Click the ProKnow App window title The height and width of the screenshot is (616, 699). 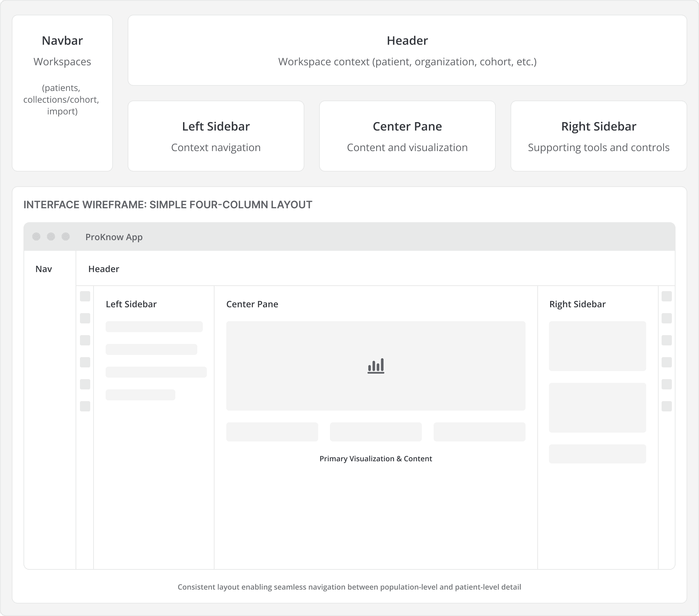click(114, 237)
